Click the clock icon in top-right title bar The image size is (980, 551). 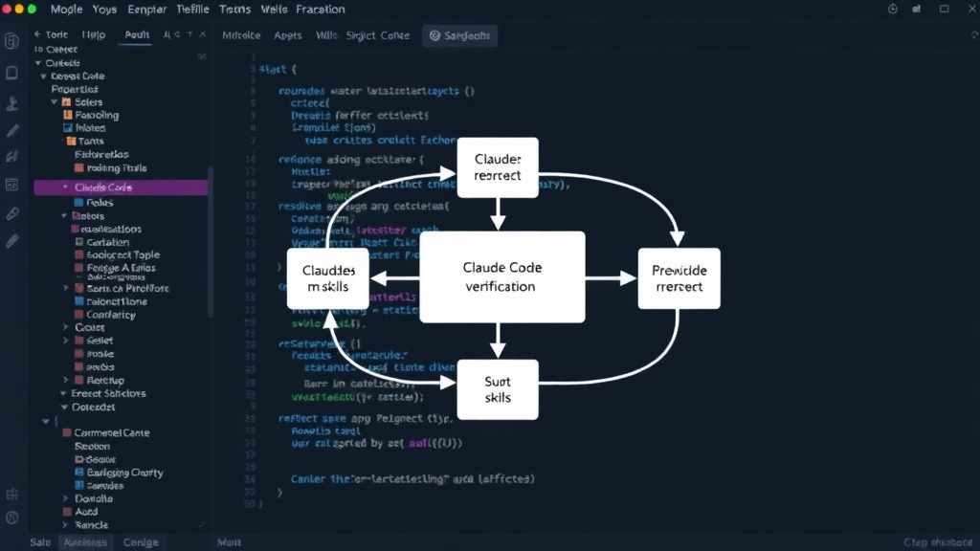pos(893,9)
